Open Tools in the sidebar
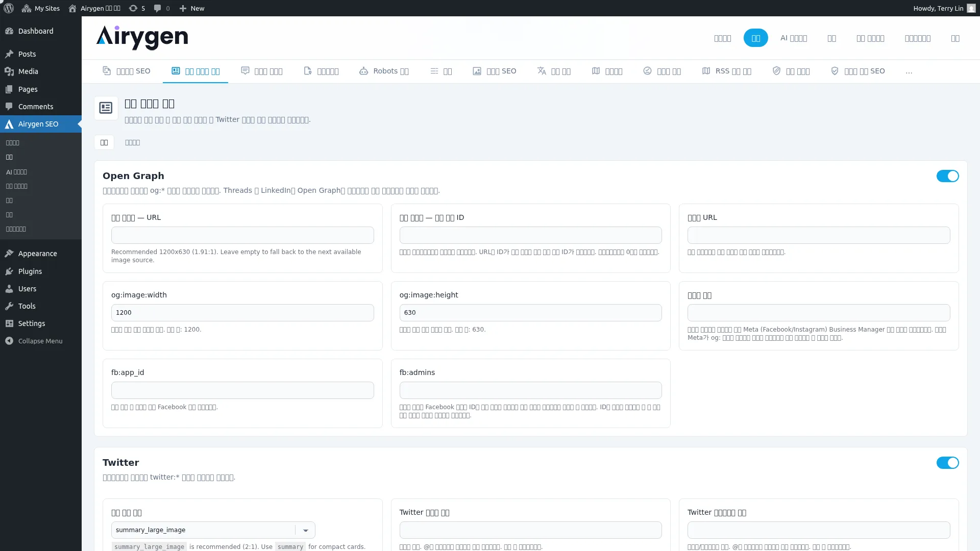 41,306
